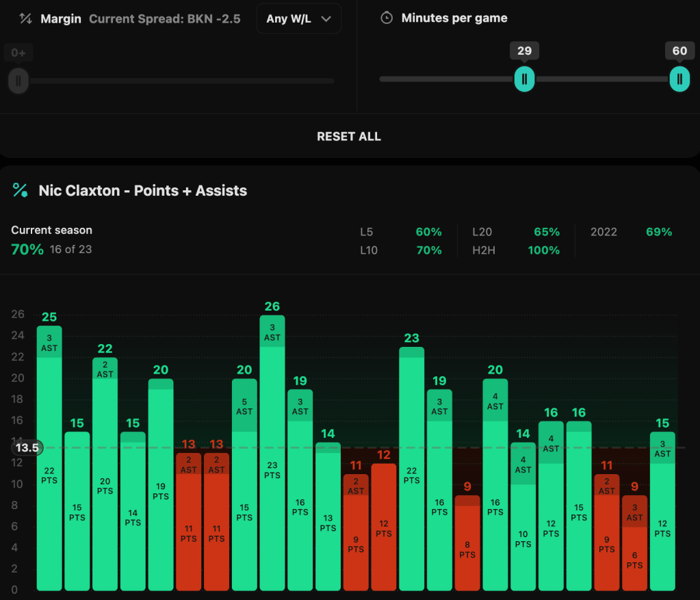
Task: Select the 2022 season 69% stat
Action: pyautogui.click(x=630, y=232)
